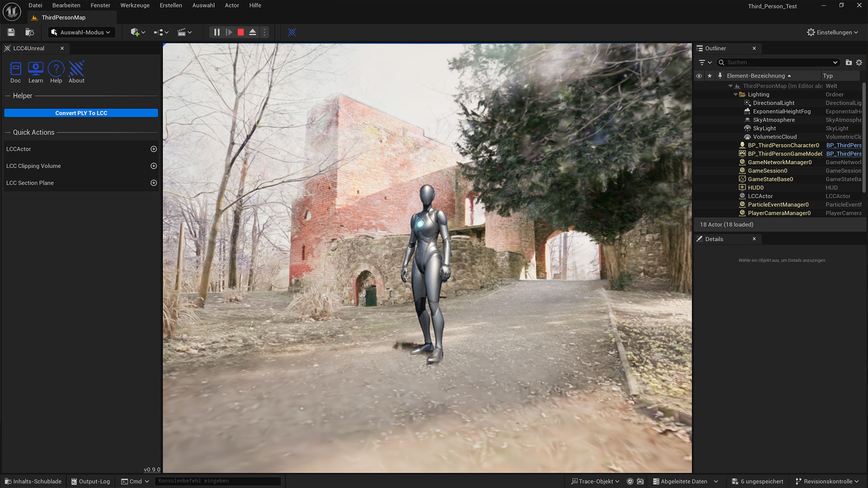Add an LCC Clipping Volume via plus icon
Image resolution: width=868 pixels, height=488 pixels.
coord(154,166)
